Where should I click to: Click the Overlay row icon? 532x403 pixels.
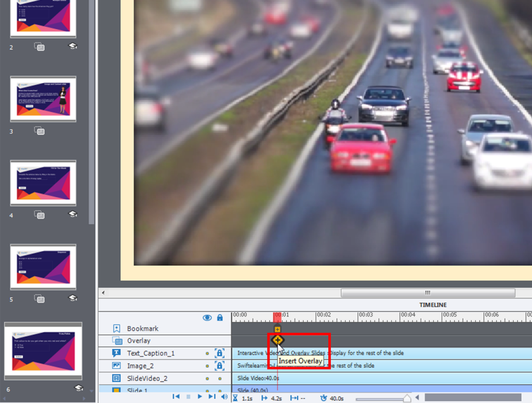tap(117, 341)
